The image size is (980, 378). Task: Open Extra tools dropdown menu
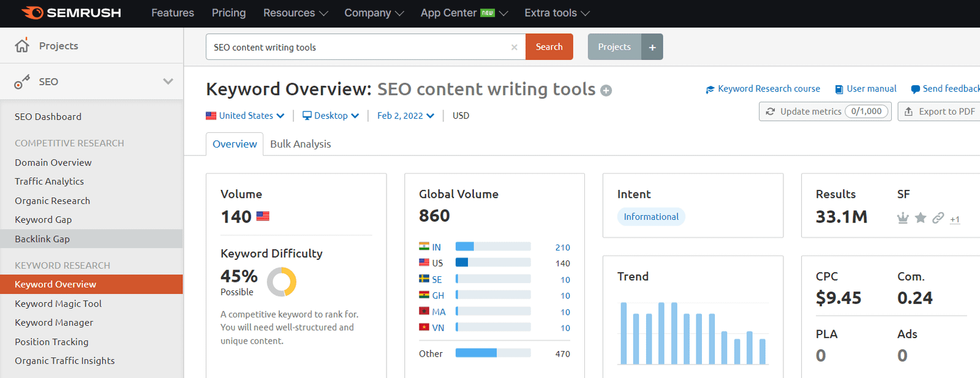pos(557,13)
